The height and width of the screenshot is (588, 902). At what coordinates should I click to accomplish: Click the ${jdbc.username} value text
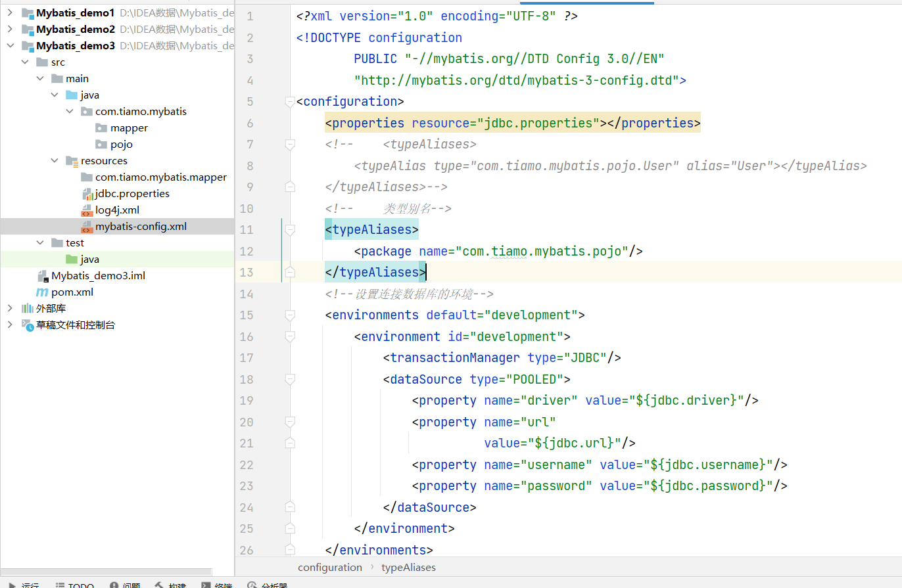point(708,464)
